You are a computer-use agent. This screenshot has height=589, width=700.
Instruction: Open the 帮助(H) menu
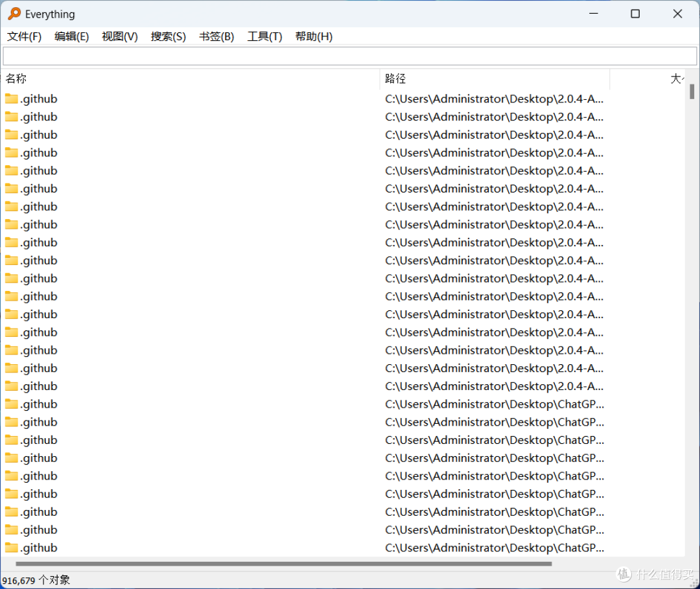pyautogui.click(x=314, y=36)
